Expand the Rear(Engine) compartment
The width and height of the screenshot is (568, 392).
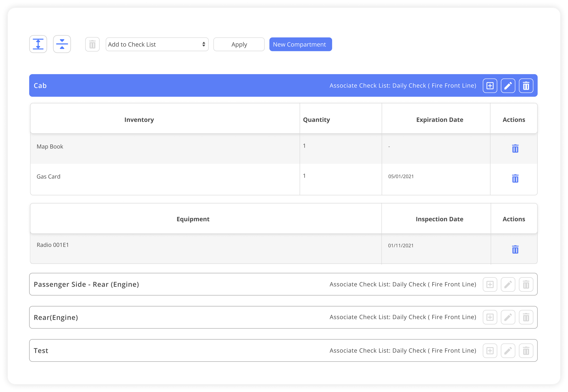[x=56, y=317]
